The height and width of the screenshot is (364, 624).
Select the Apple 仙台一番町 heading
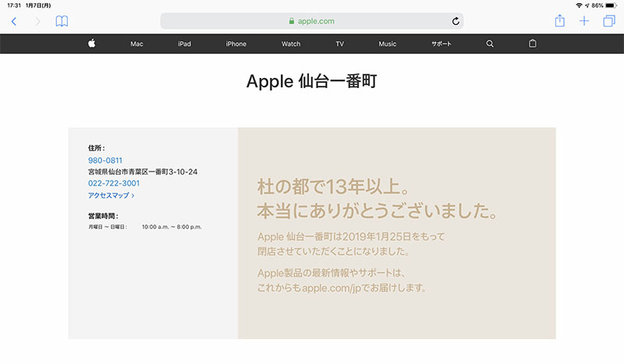tap(311, 82)
